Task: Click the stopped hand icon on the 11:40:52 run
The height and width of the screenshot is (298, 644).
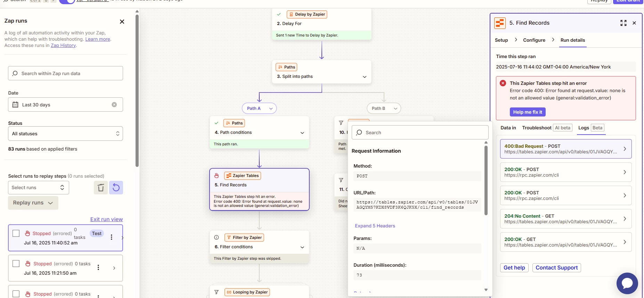Action: click(x=27, y=233)
